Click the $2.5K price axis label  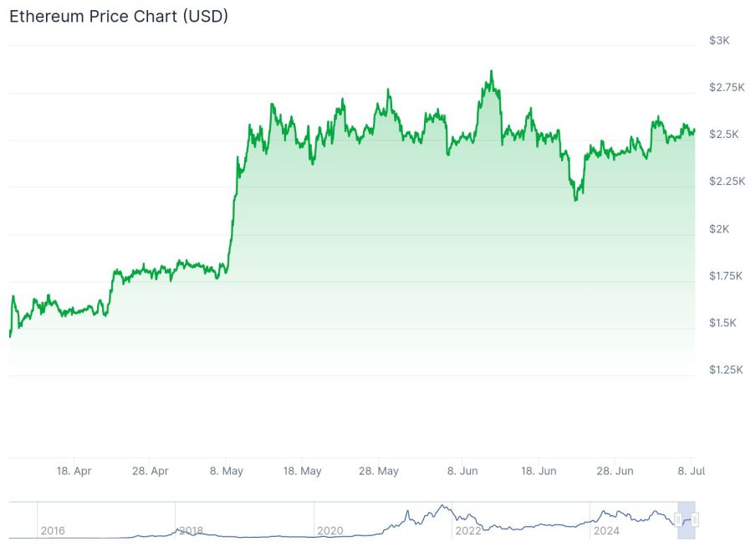point(722,135)
